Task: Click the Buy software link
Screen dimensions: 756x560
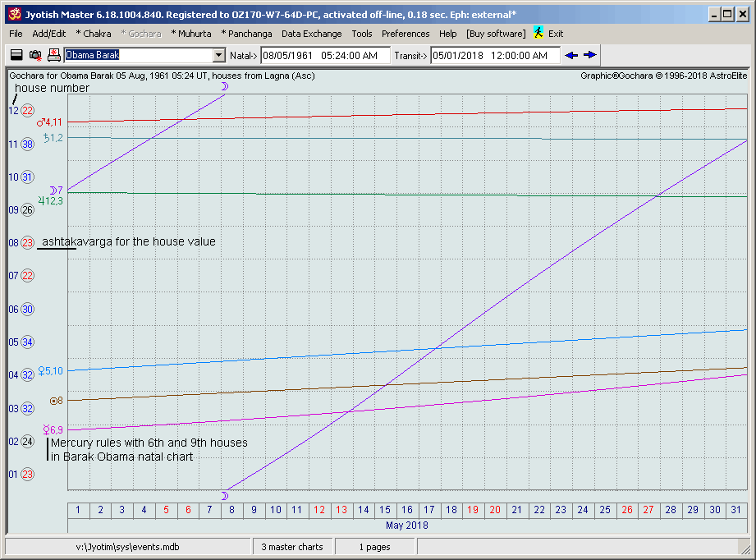Action: point(496,34)
